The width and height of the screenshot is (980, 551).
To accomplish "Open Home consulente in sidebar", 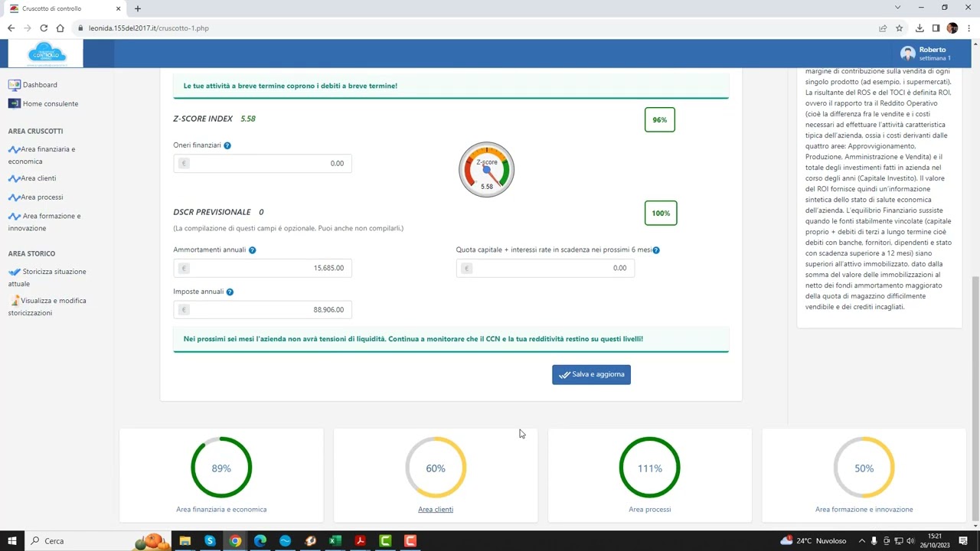I will pyautogui.click(x=50, y=103).
